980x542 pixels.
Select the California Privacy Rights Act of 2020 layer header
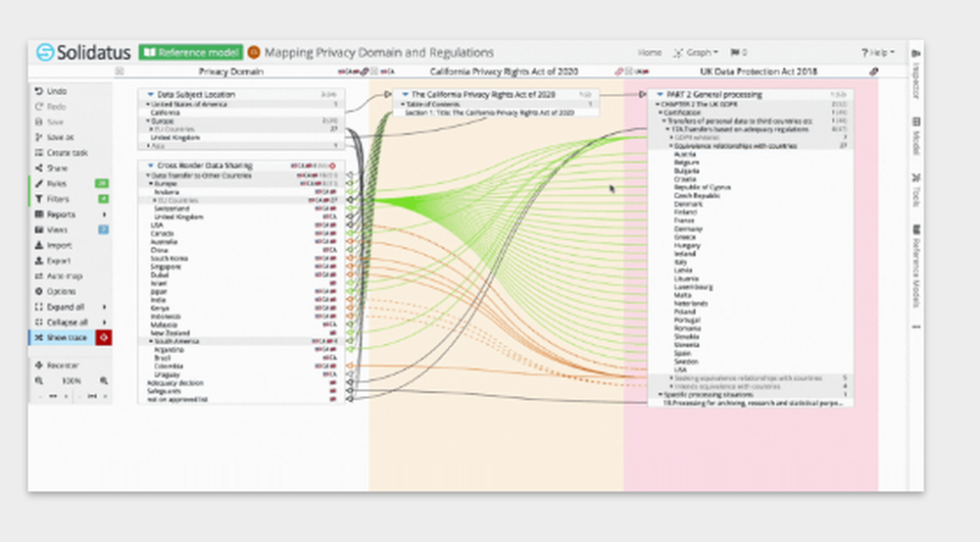point(504,72)
